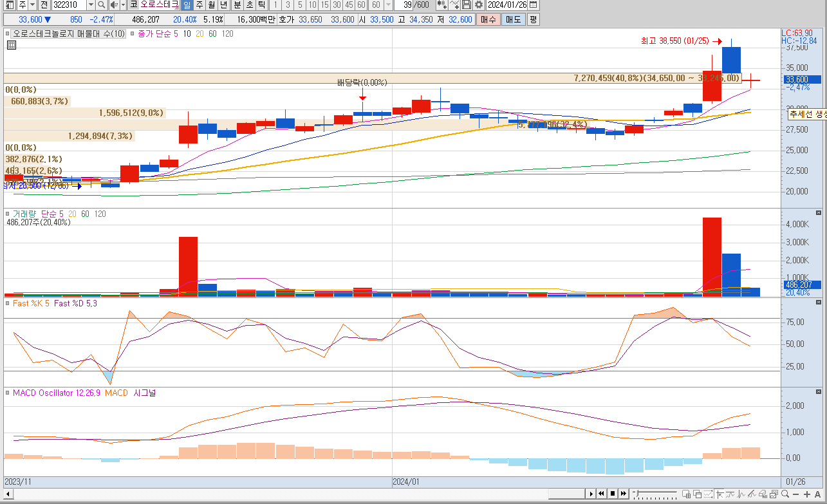The height and width of the screenshot is (504, 827).
Task: Collapse the volume panel via its corner button
Action: [819, 212]
